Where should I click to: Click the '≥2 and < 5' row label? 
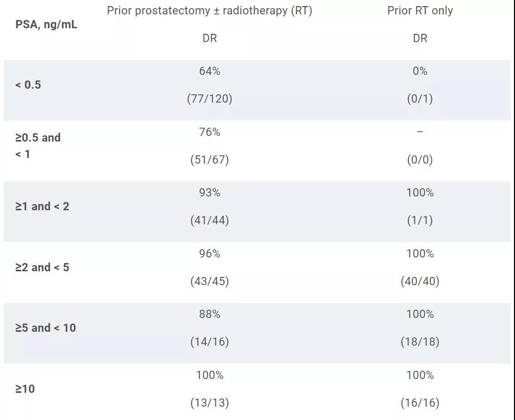coord(42,267)
